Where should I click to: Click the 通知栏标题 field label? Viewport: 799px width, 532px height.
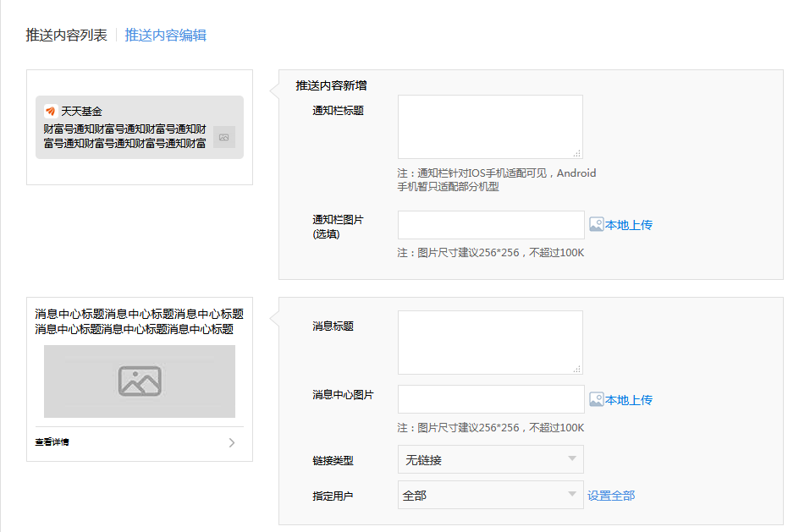pyautogui.click(x=339, y=111)
